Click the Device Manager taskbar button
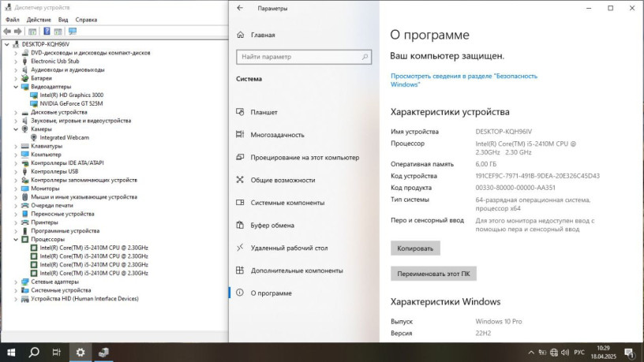644x362 pixels. pos(103,353)
